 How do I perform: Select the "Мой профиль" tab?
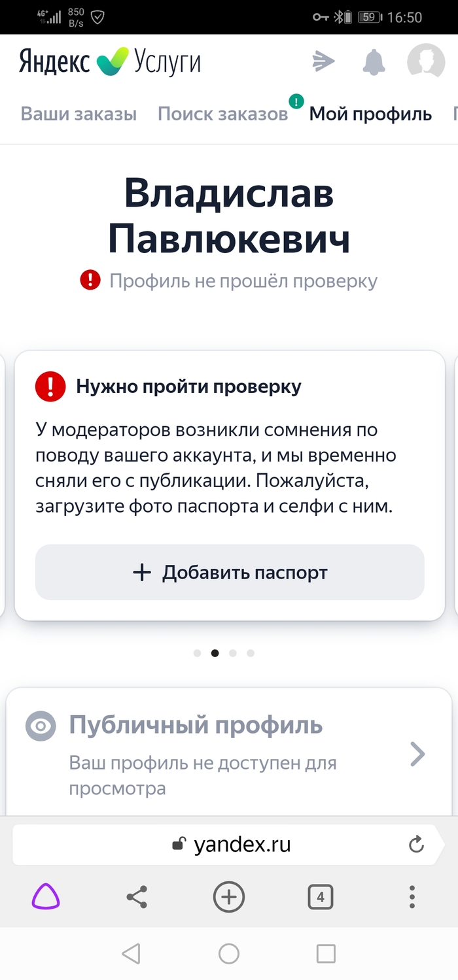click(x=370, y=114)
